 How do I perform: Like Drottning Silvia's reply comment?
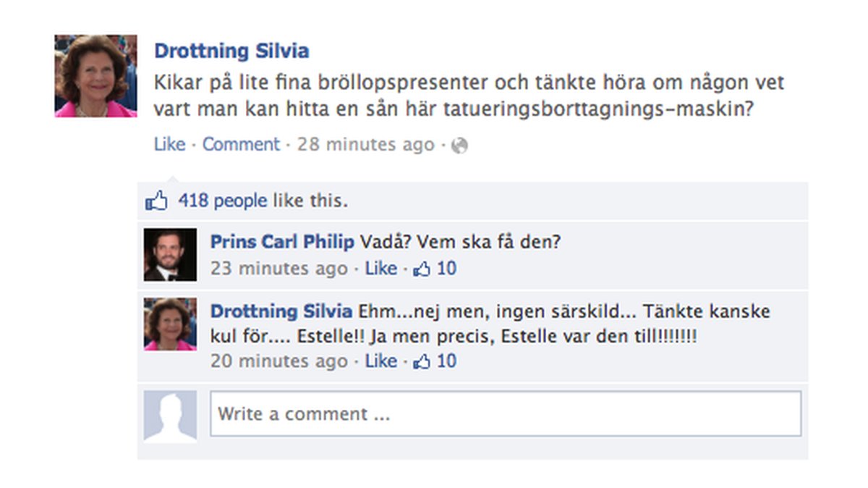click(x=381, y=361)
